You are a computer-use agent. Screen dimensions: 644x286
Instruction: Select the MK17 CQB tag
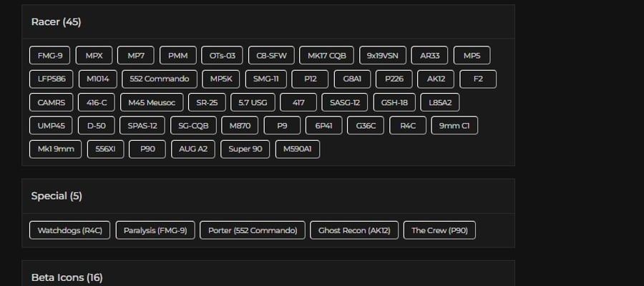pos(326,55)
